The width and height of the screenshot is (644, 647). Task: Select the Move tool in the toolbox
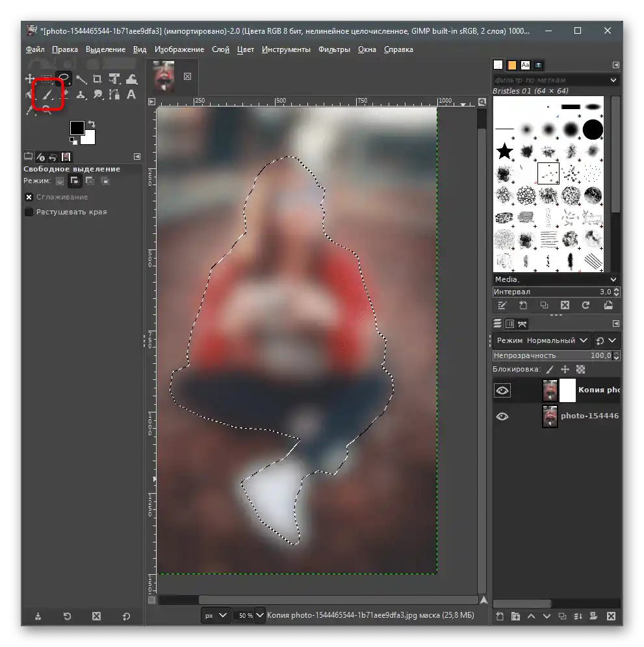point(30,79)
